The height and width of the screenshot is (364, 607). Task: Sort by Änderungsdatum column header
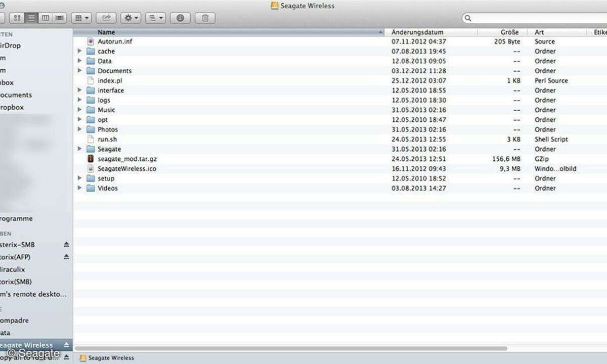tap(431, 32)
